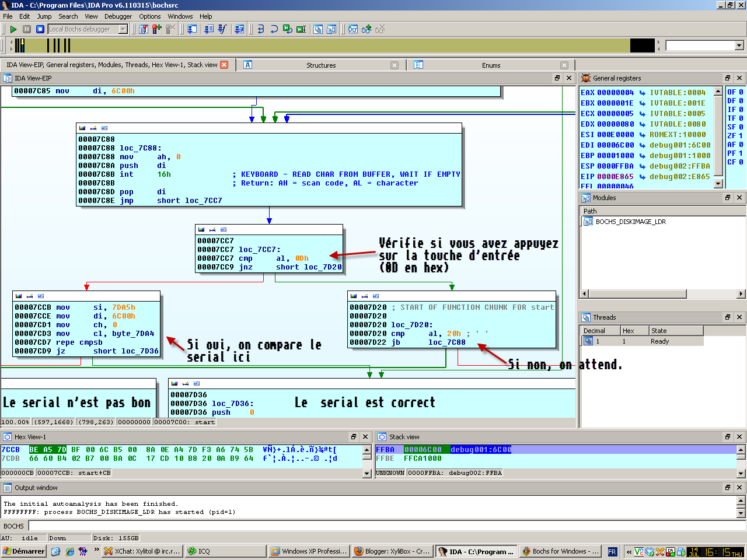Switch to XChat taskbar window
Viewport: 747px width, 560px height.
click(x=142, y=551)
